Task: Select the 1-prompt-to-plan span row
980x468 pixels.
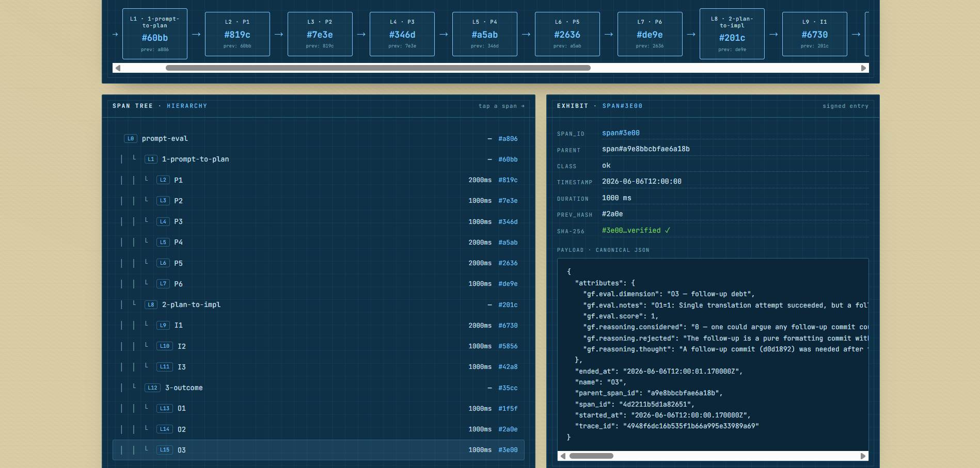Action: pyautogui.click(x=319, y=159)
